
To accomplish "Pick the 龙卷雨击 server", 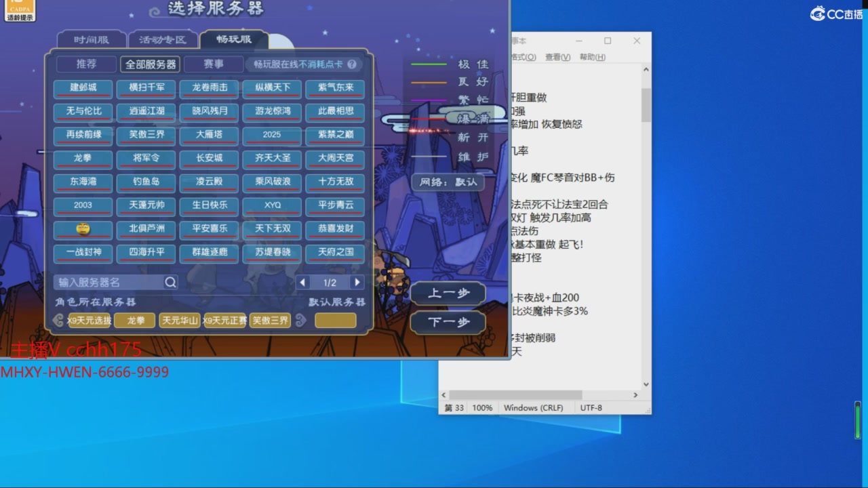I will click(210, 88).
